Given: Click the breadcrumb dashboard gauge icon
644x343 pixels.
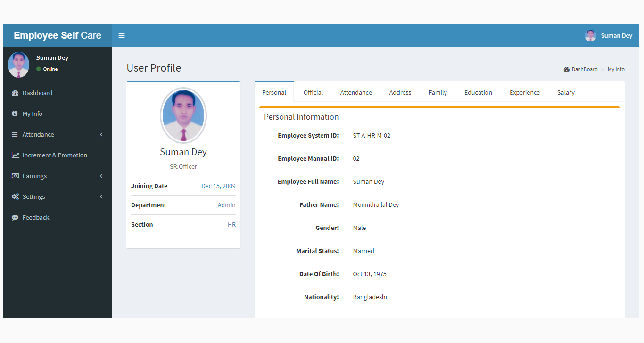Looking at the screenshot, I should tap(567, 69).
